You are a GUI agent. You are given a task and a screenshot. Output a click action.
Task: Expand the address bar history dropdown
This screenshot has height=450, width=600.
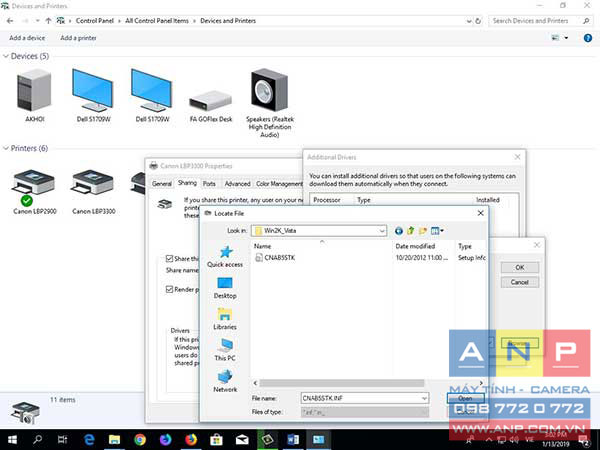tap(469, 21)
